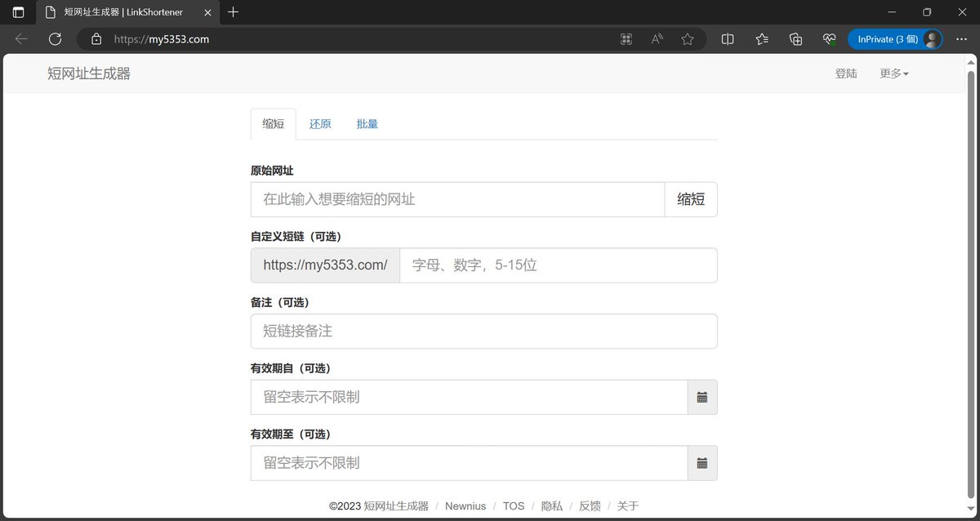
Task: Click the 有效期至（可选） label
Action: click(291, 434)
